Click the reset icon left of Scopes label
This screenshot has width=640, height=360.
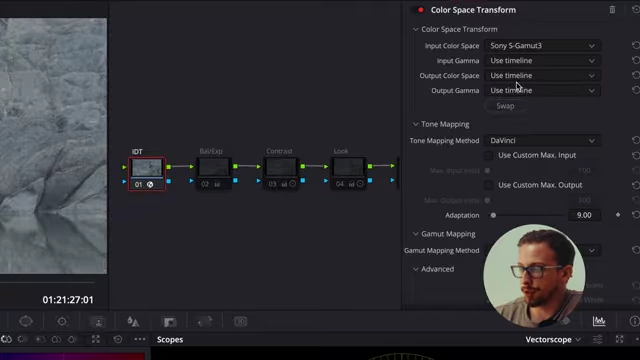(118, 339)
